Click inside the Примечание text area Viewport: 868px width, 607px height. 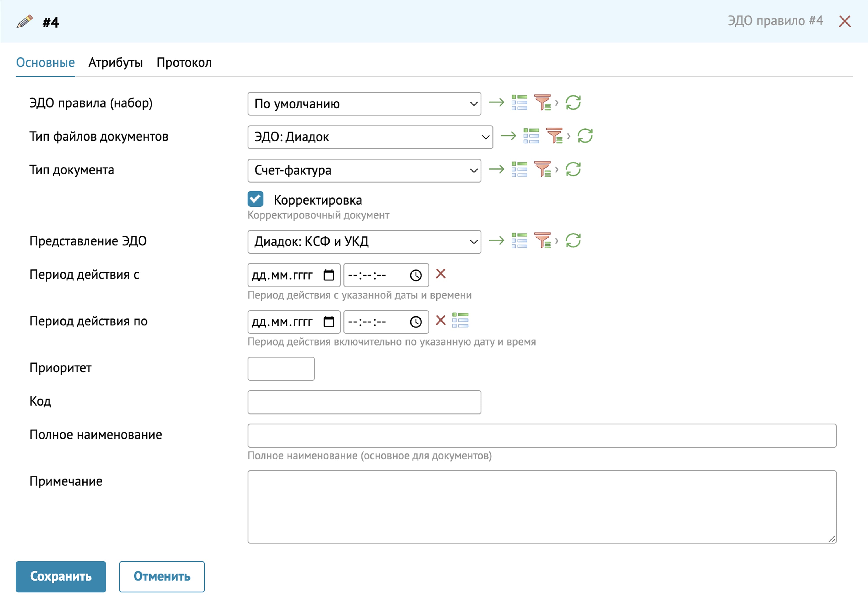[x=542, y=507]
